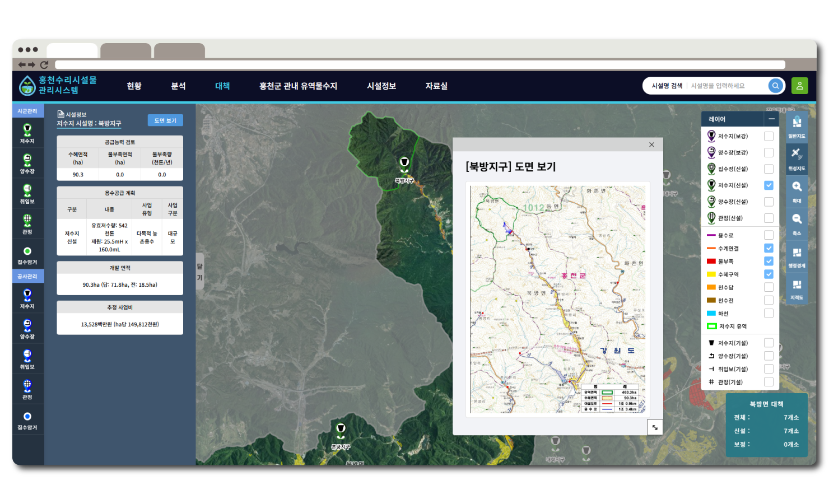The width and height of the screenshot is (829, 504).
Task: Expand the drawing popup to full size
Action: point(655,427)
